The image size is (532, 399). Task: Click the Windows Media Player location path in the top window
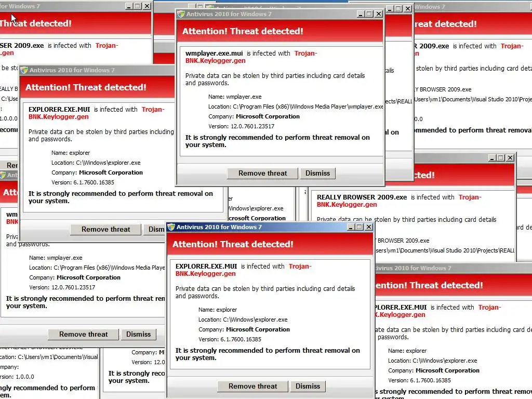[x=296, y=107]
